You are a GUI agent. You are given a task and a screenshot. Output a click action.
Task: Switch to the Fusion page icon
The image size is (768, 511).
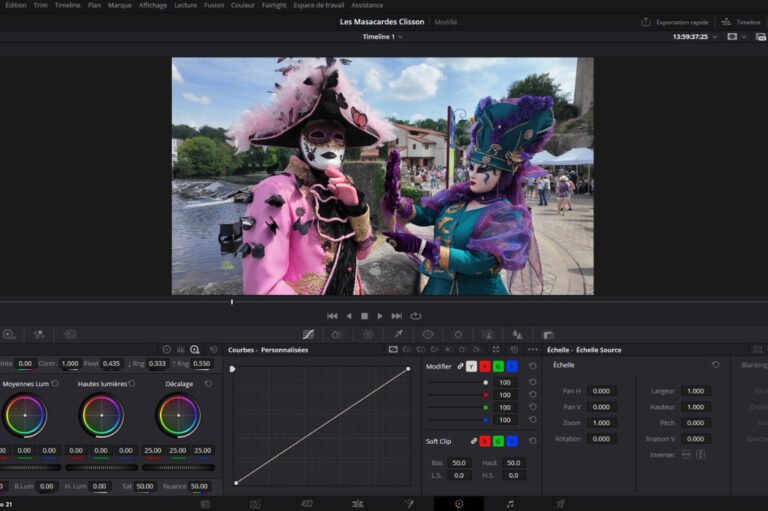[408, 504]
